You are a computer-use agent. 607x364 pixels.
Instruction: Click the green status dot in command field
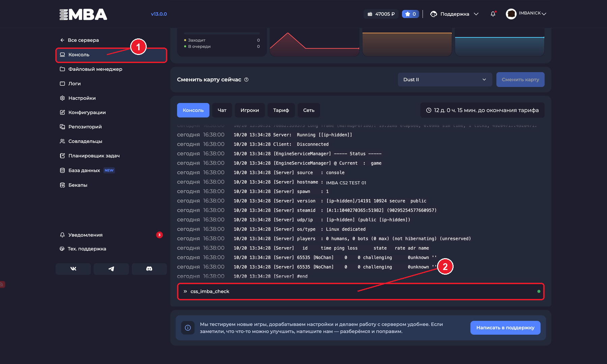coord(539,291)
